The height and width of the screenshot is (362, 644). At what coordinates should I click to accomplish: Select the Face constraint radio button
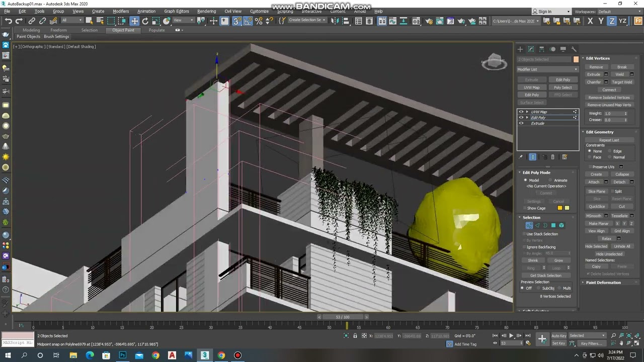point(590,157)
